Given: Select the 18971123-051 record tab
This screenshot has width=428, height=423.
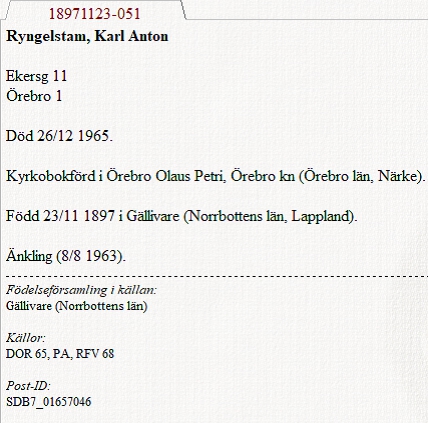Looking at the screenshot, I should point(95,14).
